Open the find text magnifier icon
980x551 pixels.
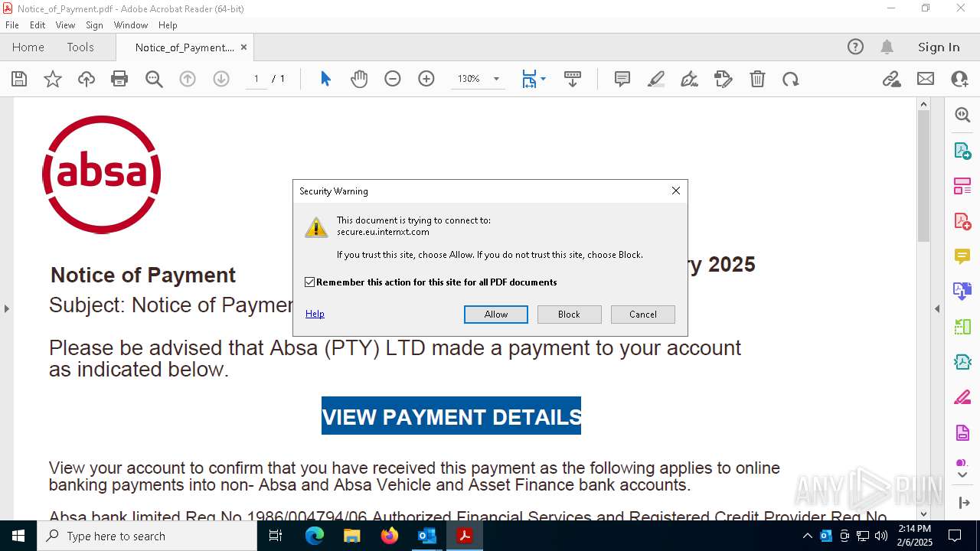154,79
